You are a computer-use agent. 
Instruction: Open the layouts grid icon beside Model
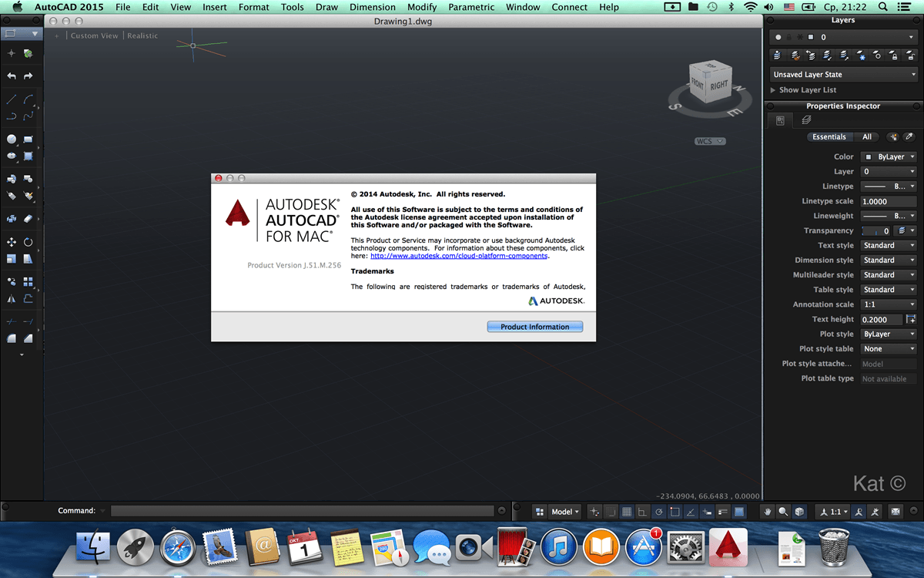click(540, 511)
